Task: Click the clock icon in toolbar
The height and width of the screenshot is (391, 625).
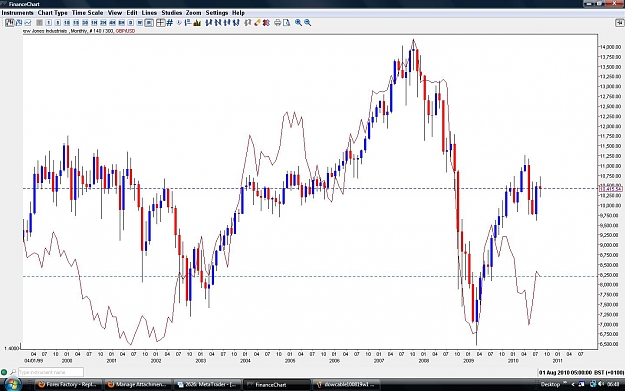Action: click(x=179, y=23)
